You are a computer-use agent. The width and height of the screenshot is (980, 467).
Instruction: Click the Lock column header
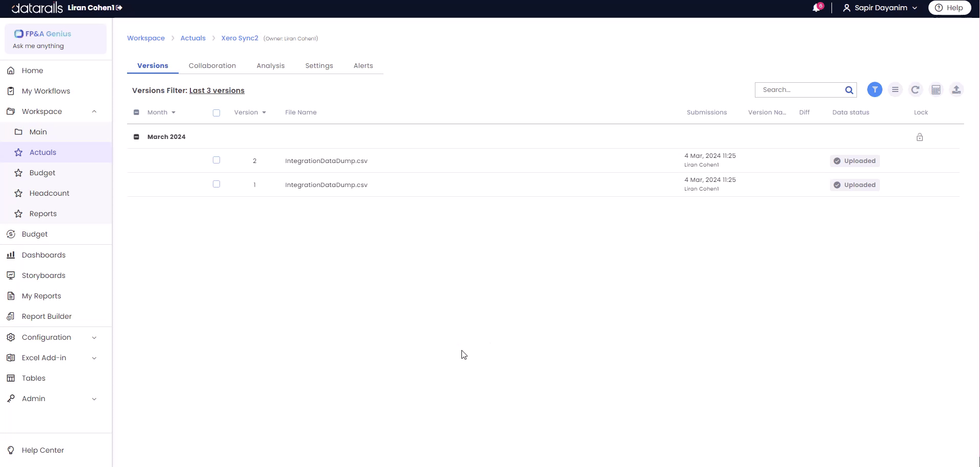point(921,112)
